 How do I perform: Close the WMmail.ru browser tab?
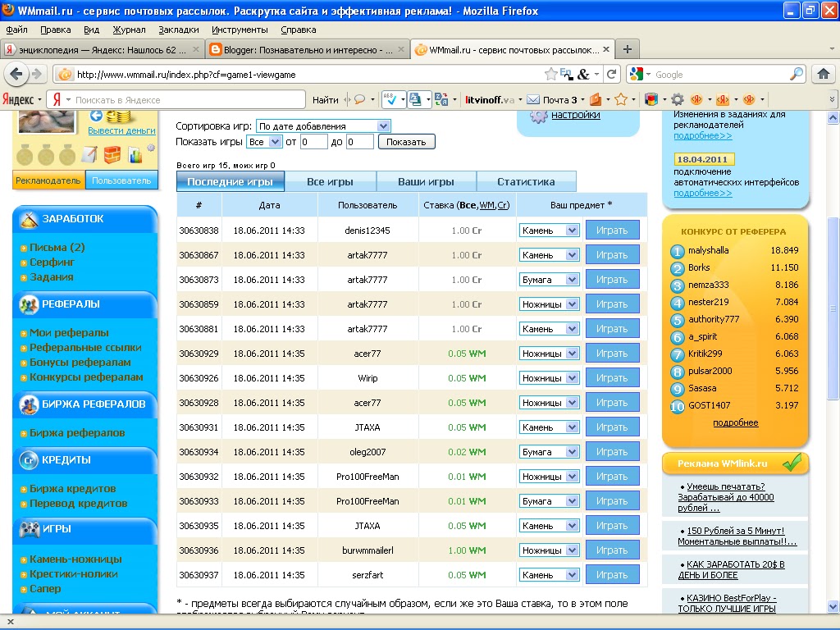(606, 49)
